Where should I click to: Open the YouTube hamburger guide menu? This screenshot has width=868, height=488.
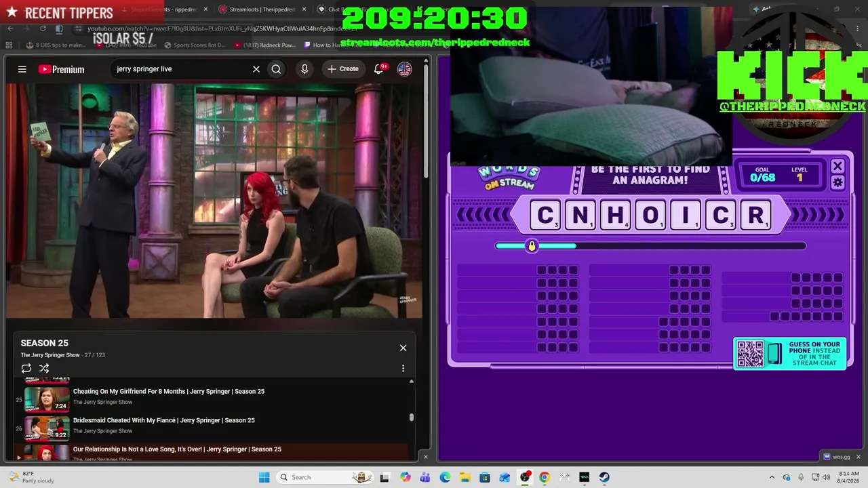click(x=22, y=69)
